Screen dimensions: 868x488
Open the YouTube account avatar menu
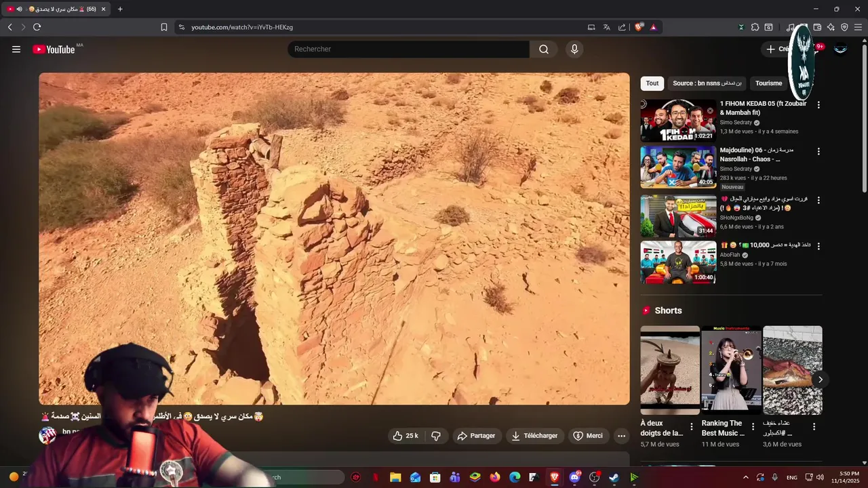pos(840,49)
